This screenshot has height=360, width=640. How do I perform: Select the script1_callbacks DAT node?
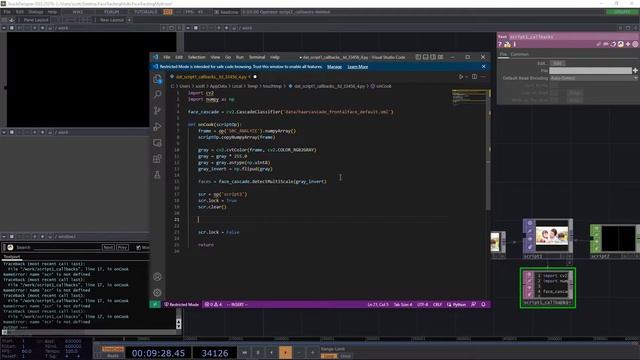(548, 287)
